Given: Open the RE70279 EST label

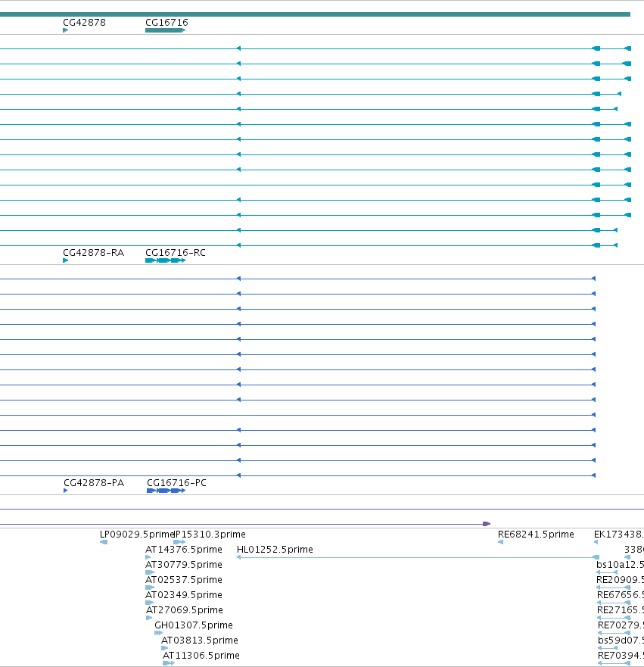Looking at the screenshot, I should [x=621, y=625].
